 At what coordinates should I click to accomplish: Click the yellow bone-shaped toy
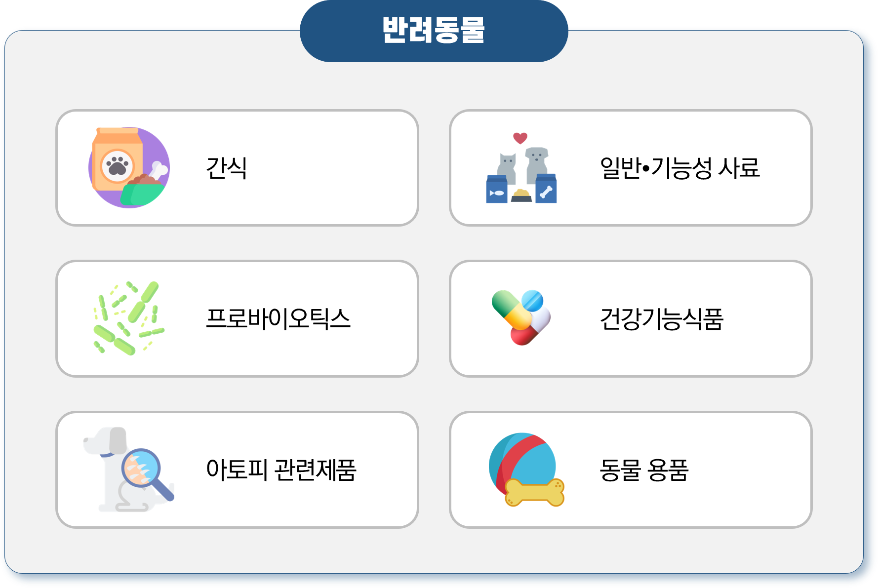(534, 493)
